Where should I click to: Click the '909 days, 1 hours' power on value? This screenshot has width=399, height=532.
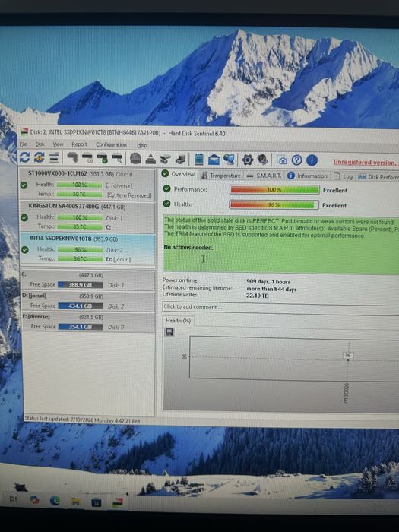[x=268, y=282]
